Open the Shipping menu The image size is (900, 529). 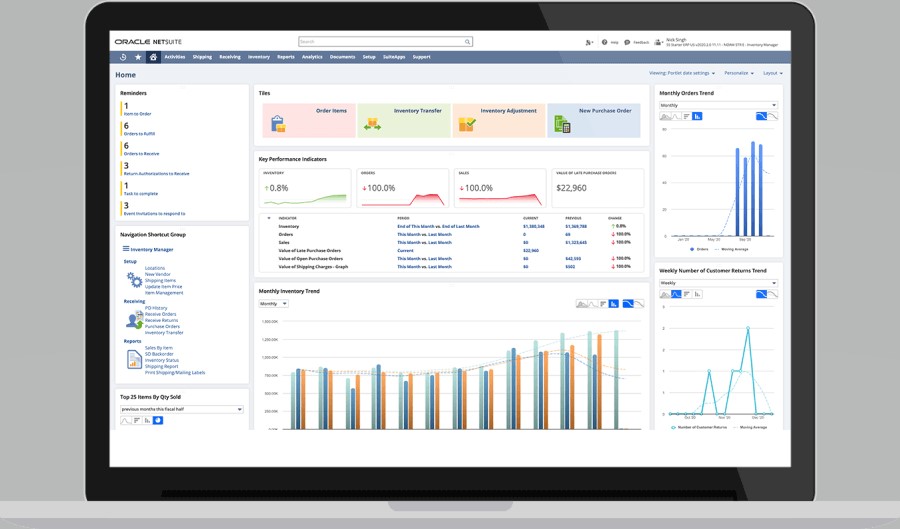[202, 57]
